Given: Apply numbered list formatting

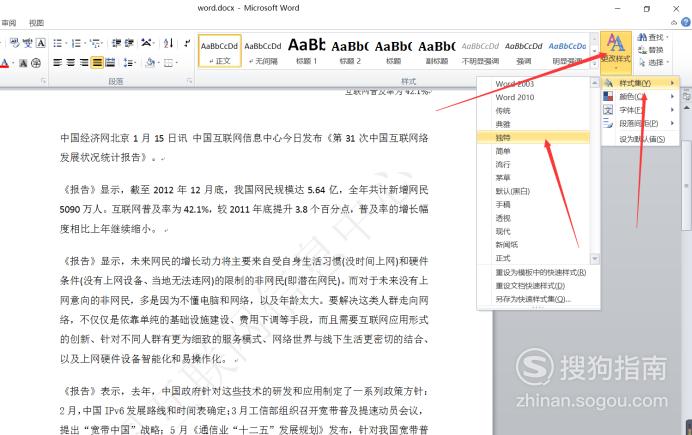Looking at the screenshot, I should tap(76, 43).
